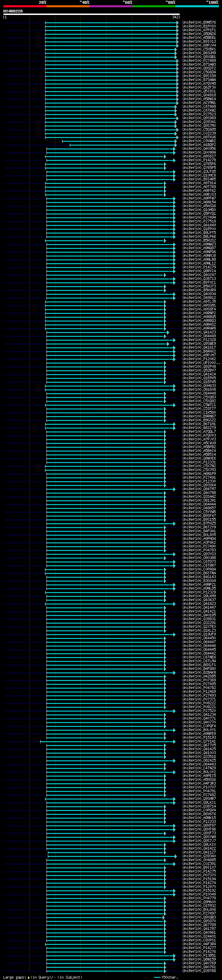Viewport: 222px width, 980px height.
Task: Select the UniRef100_O64443 label
Action: click(199, 764)
